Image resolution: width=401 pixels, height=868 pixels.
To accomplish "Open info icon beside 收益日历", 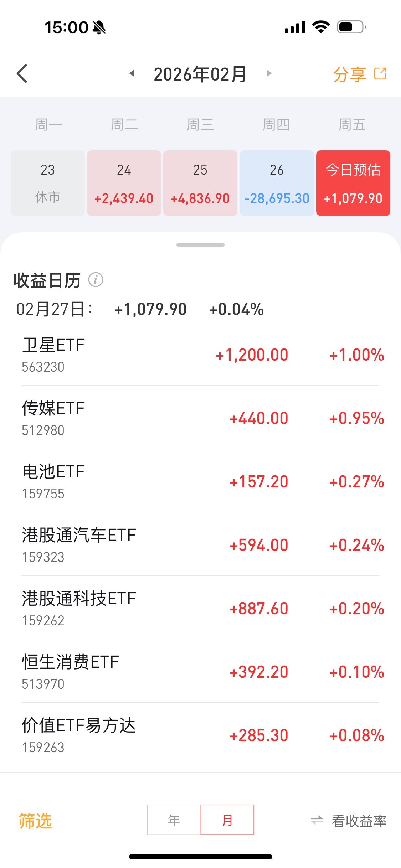I will tap(96, 280).
